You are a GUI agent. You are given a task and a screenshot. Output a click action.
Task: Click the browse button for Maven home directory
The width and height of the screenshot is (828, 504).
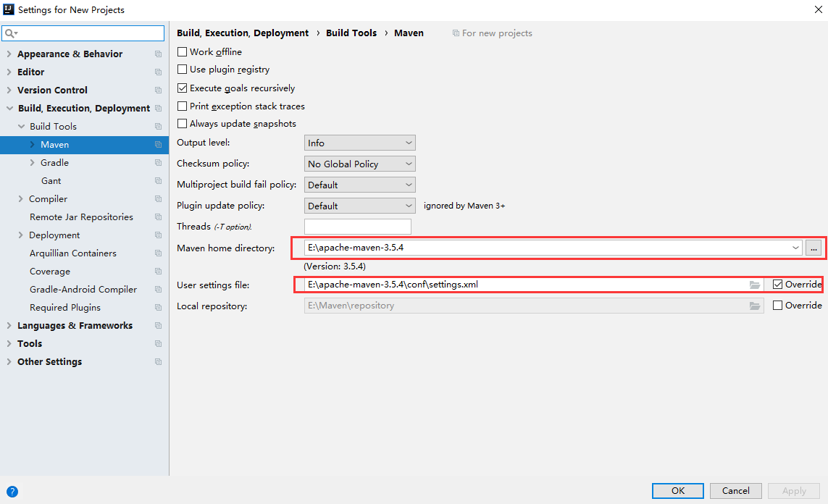[814, 248]
